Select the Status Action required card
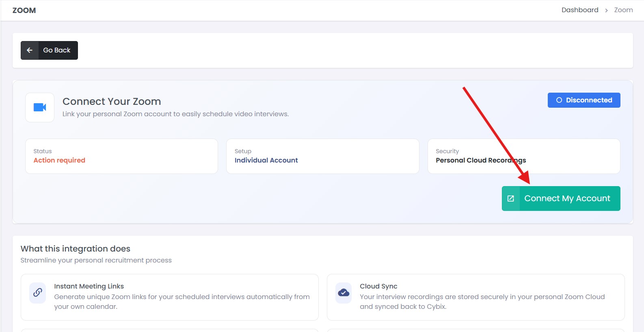Screen dimensions: 644x332 (121, 156)
